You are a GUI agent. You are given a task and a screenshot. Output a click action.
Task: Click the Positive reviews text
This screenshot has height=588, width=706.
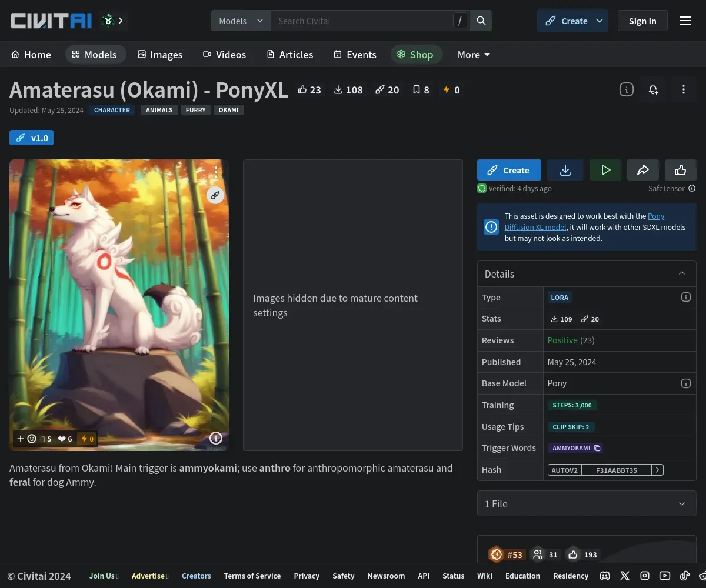coord(562,340)
